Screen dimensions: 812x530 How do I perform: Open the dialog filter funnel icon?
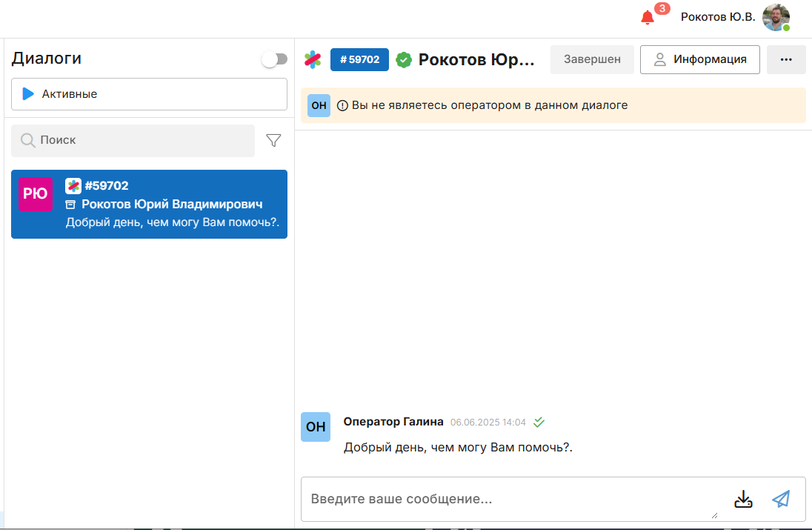click(x=273, y=140)
